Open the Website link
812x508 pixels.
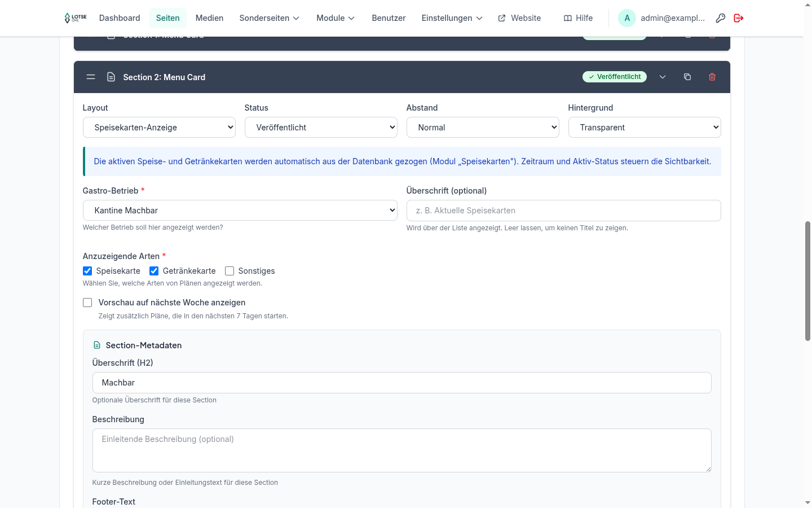click(519, 18)
